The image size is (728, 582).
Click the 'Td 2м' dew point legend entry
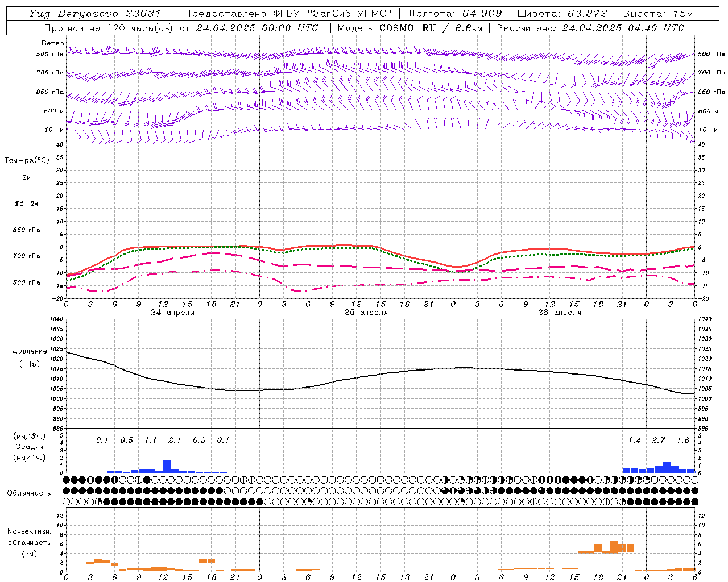27,203
